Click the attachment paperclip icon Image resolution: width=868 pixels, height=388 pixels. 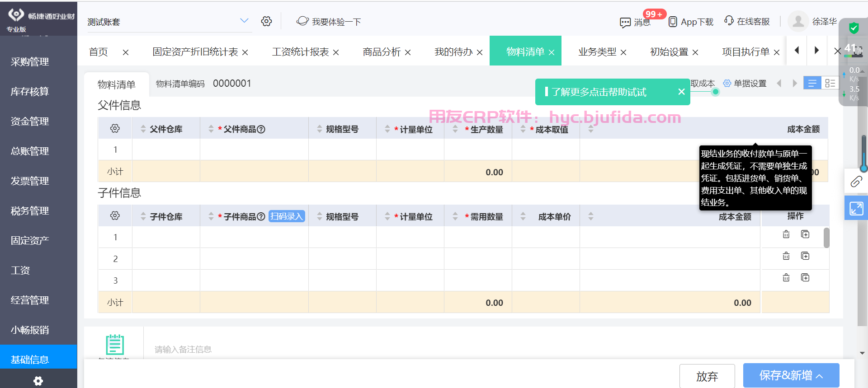point(856,182)
